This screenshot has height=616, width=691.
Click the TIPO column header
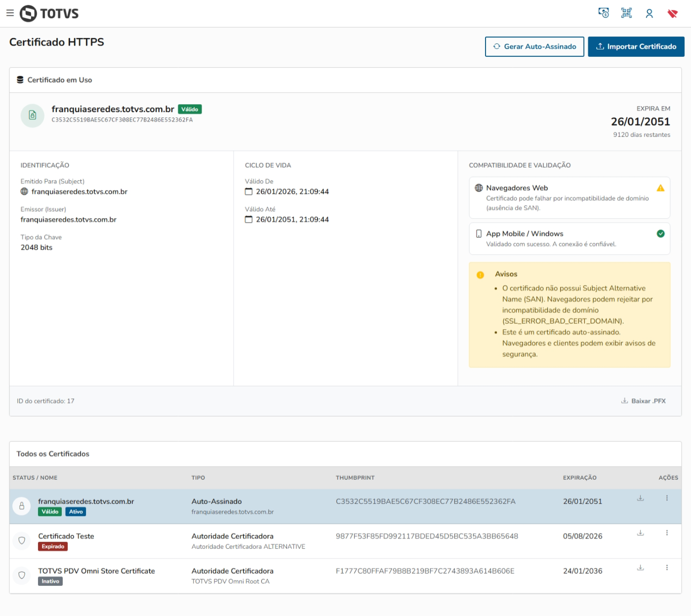click(x=198, y=478)
